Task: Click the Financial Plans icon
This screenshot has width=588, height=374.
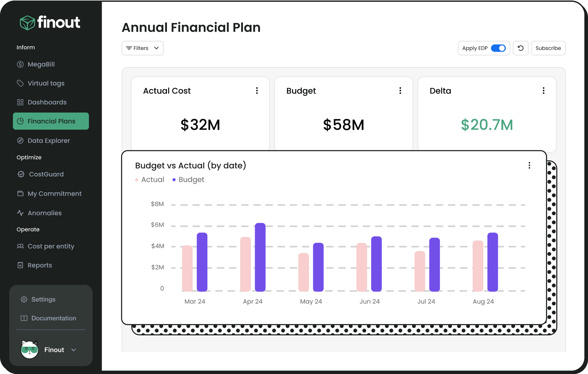Action: [20, 122]
